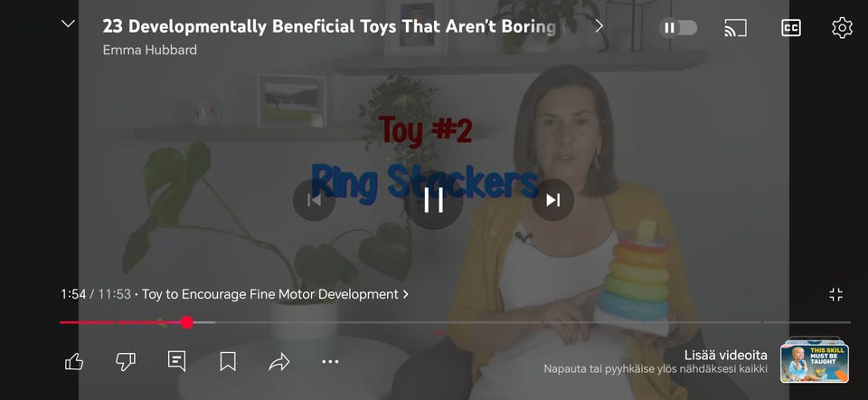
Task: Click the red progress bar scrubber
Action: tap(187, 322)
